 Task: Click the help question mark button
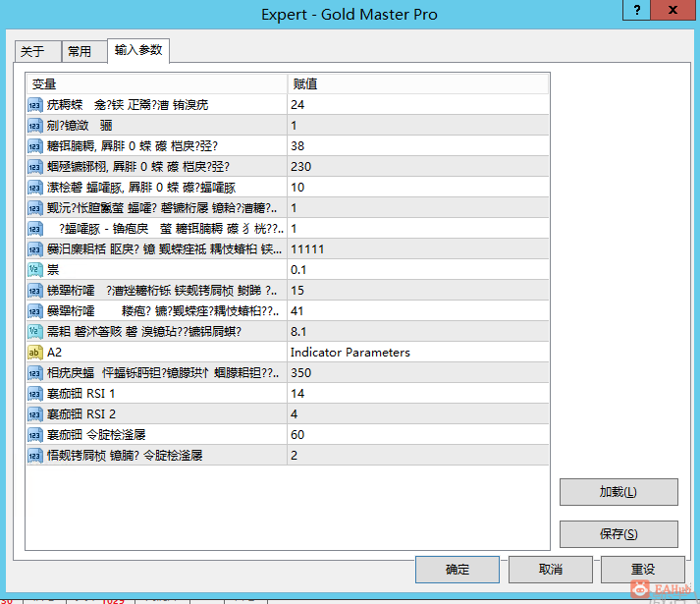636,10
